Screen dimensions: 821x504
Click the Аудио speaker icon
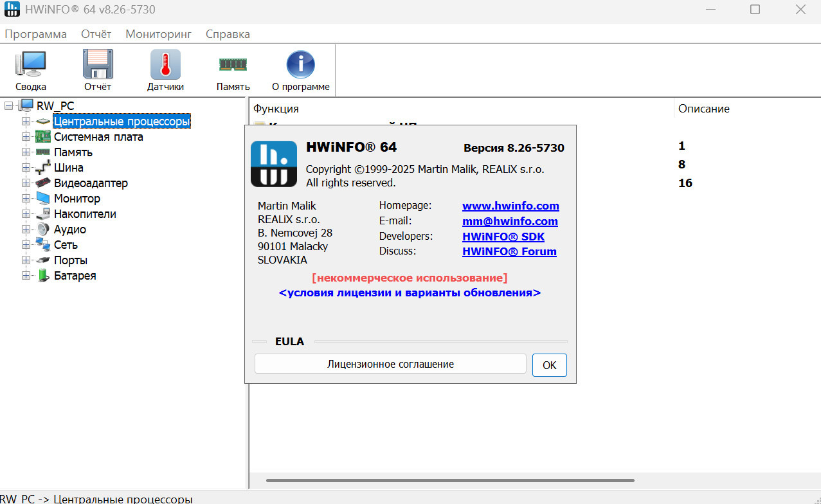click(x=43, y=230)
